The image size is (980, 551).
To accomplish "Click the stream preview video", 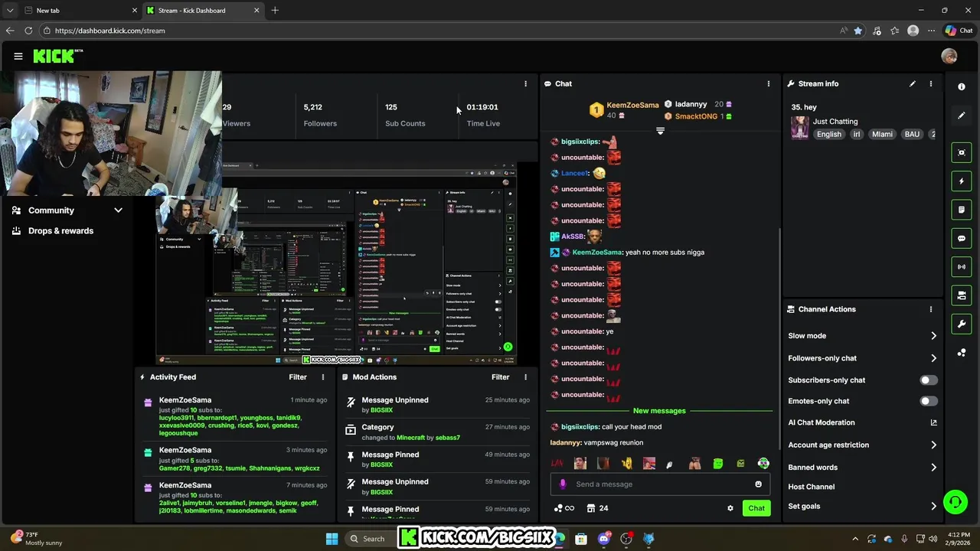I will tap(336, 263).
